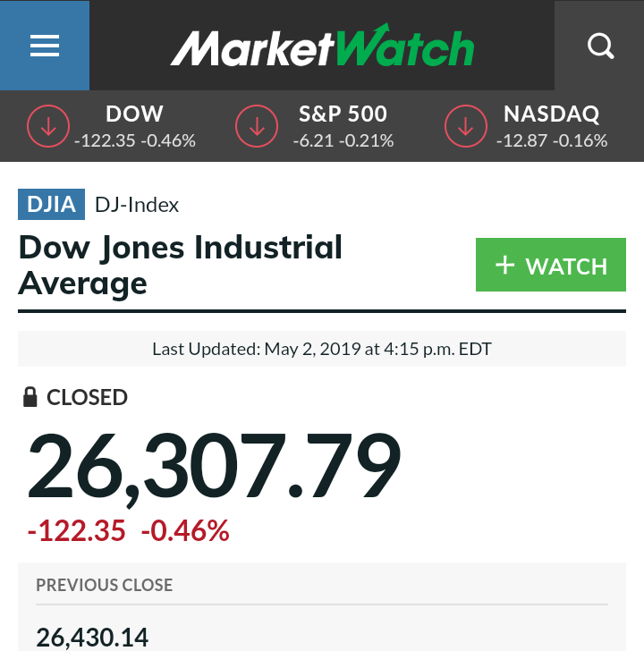Click the Dow Jones Industrial Average heading
The image size is (644, 651).
[x=180, y=265]
